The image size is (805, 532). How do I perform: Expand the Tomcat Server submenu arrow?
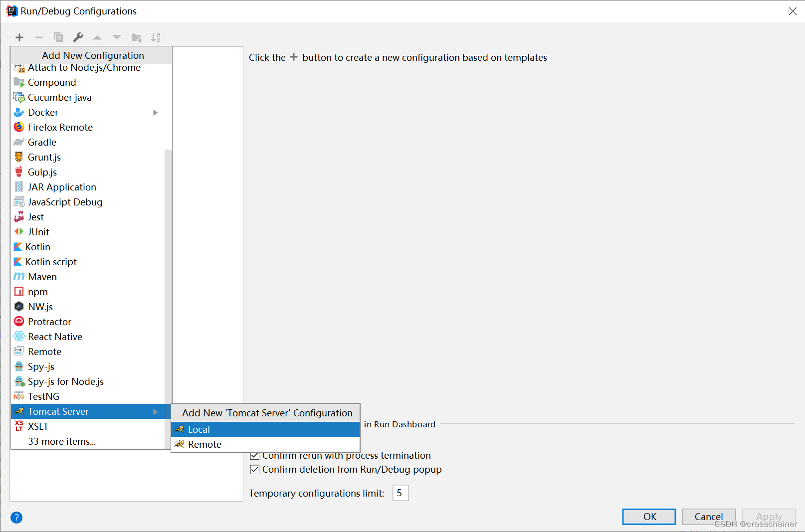tap(156, 412)
